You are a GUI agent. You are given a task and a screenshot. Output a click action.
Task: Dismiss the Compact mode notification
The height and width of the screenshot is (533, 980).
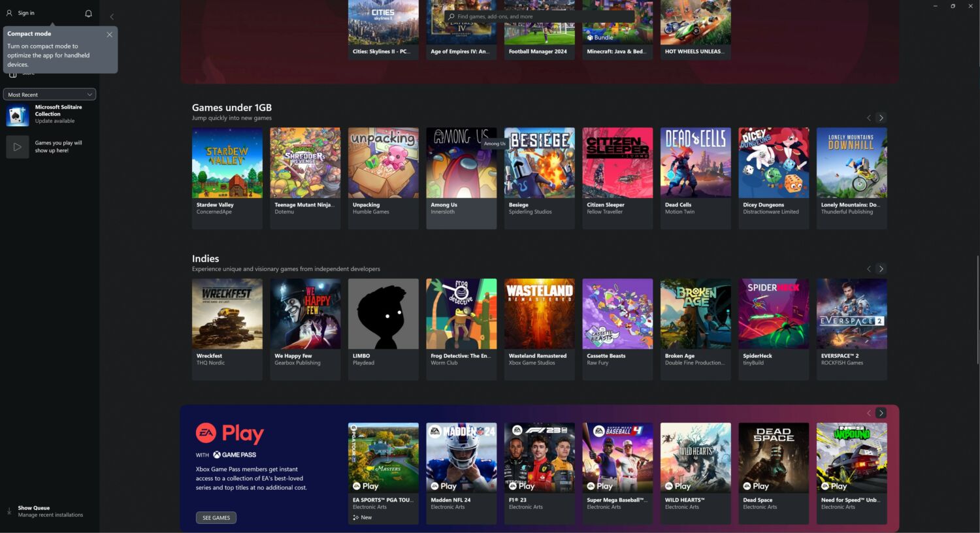click(109, 34)
